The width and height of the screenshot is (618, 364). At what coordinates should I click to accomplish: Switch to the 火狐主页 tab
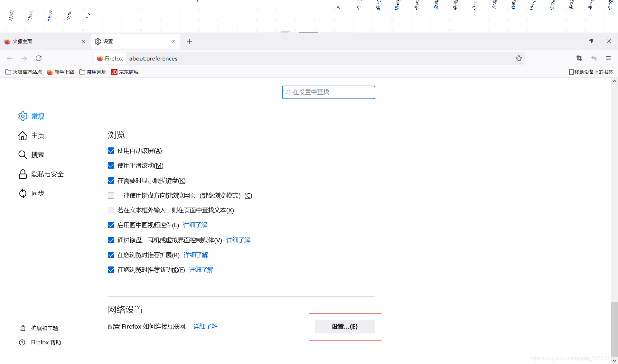click(45, 42)
